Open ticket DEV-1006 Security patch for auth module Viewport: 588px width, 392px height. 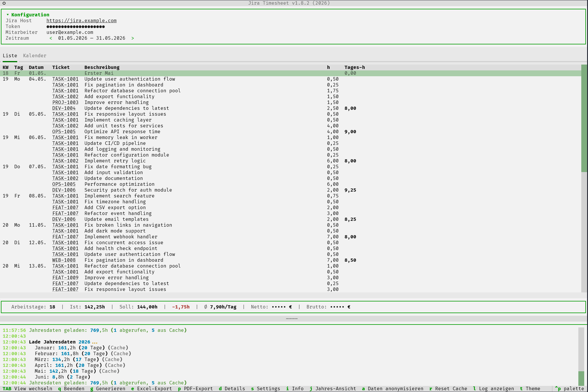tap(64, 190)
